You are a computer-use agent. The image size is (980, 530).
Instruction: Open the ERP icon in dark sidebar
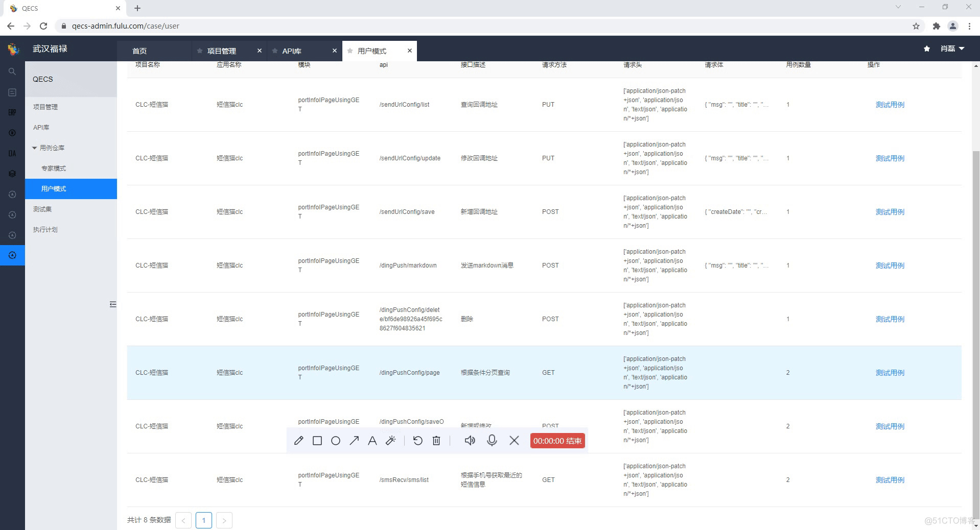12,112
